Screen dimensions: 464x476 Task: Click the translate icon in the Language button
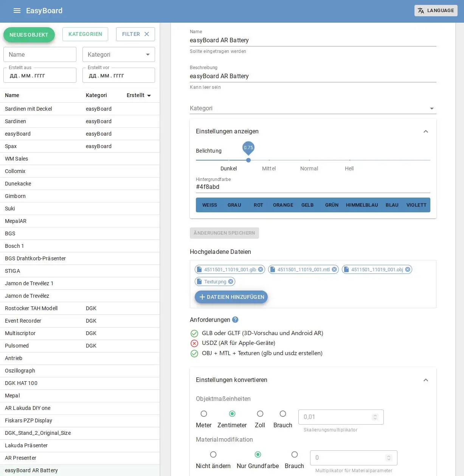tap(421, 11)
